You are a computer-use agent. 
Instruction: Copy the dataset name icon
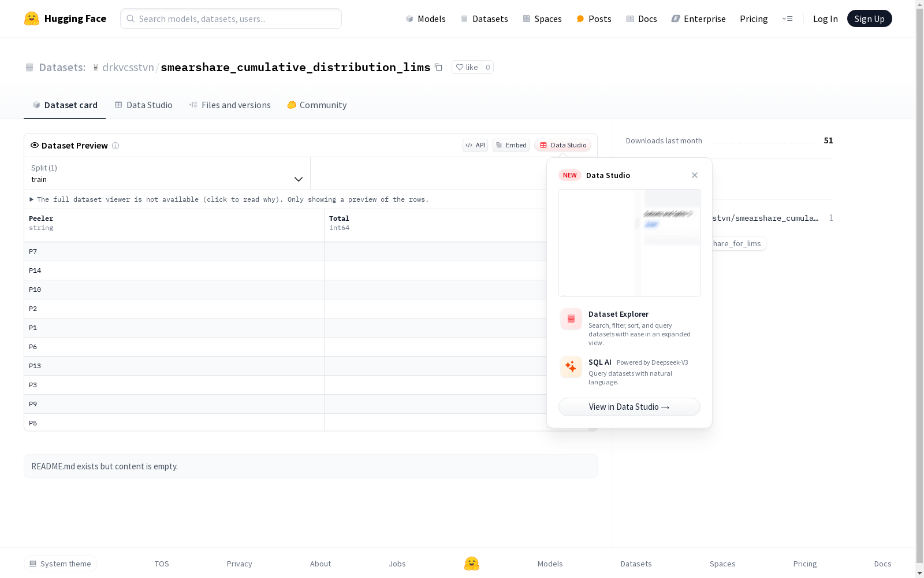point(438,67)
